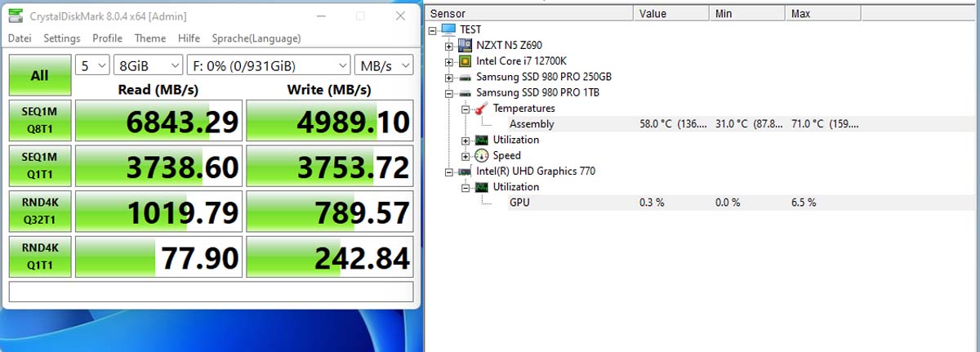Click the Value column header
This screenshot has height=352, width=980.
[x=671, y=13]
